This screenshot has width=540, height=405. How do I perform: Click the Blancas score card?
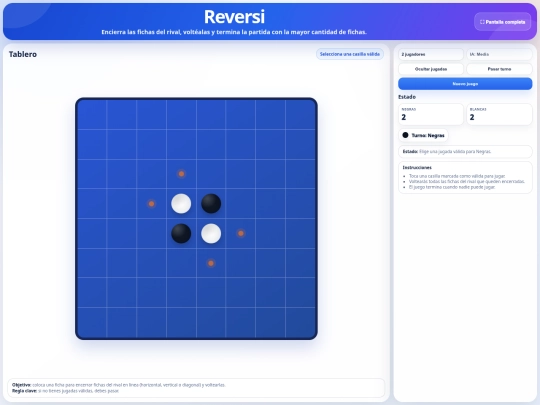(x=499, y=114)
